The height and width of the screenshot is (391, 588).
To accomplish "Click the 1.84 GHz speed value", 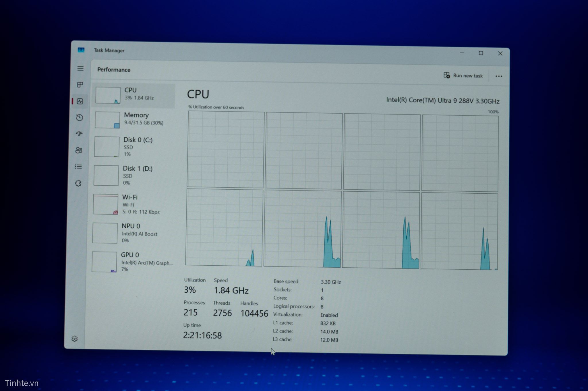I will pyautogui.click(x=231, y=290).
